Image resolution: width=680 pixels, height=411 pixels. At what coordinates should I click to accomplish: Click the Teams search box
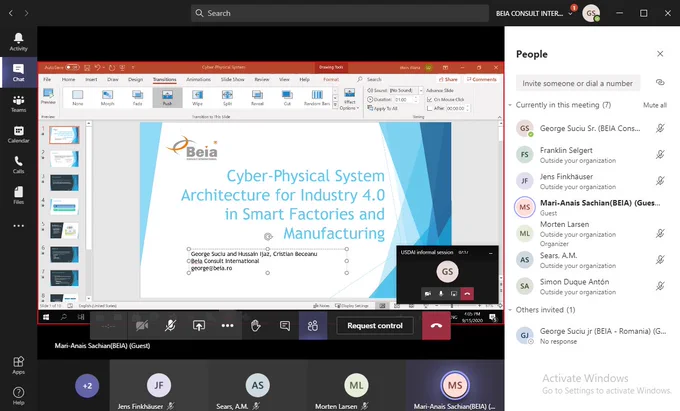click(x=340, y=13)
